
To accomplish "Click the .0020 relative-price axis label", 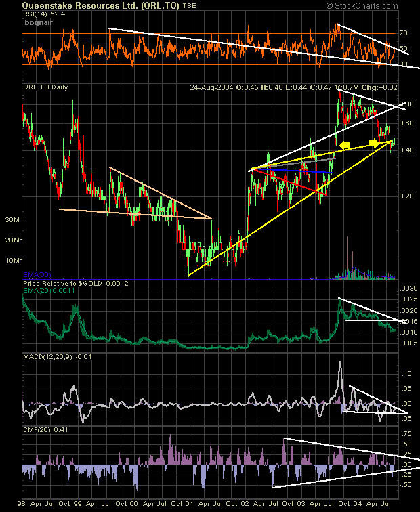I will click(408, 311).
